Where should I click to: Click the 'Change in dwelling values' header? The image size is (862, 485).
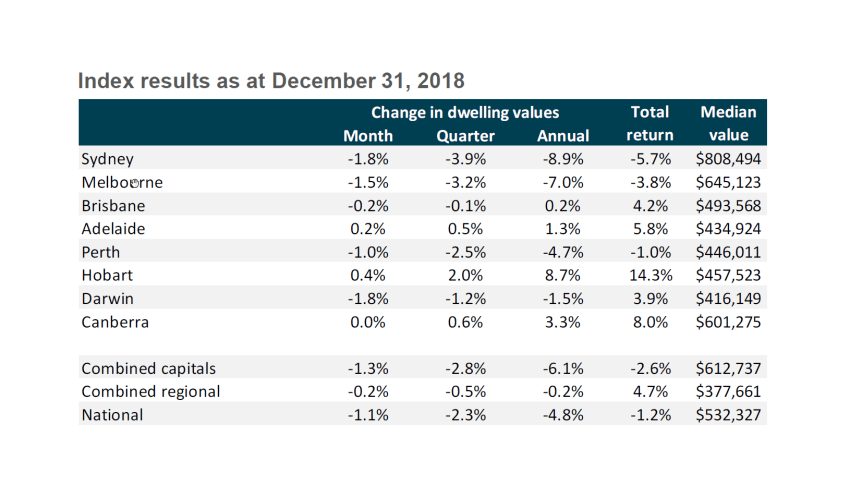465,113
